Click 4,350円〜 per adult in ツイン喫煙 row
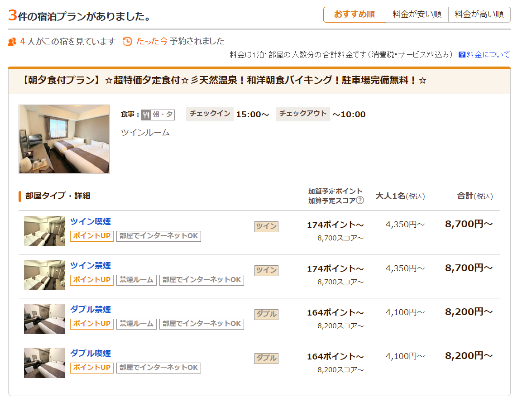 (405, 225)
